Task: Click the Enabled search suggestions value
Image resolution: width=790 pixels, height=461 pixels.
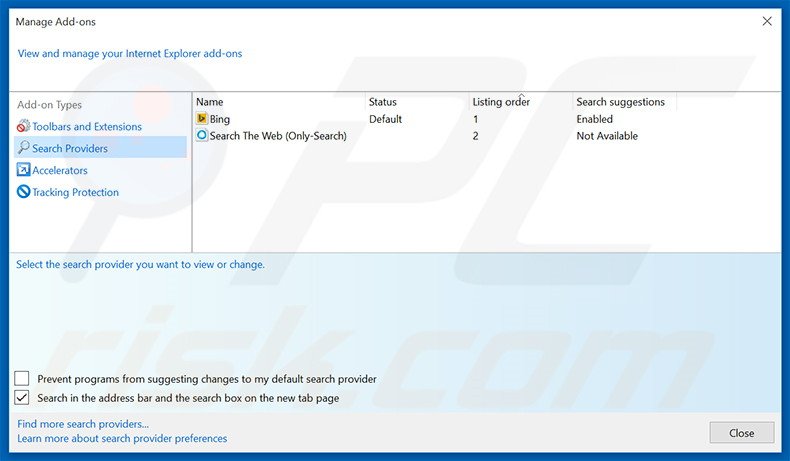Action: coord(595,119)
